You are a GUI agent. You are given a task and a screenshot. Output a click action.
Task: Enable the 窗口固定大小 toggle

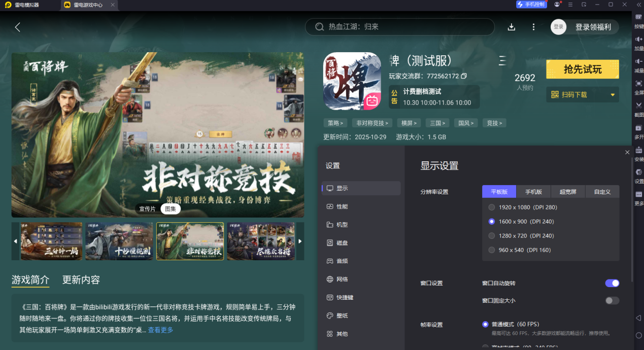click(x=613, y=300)
